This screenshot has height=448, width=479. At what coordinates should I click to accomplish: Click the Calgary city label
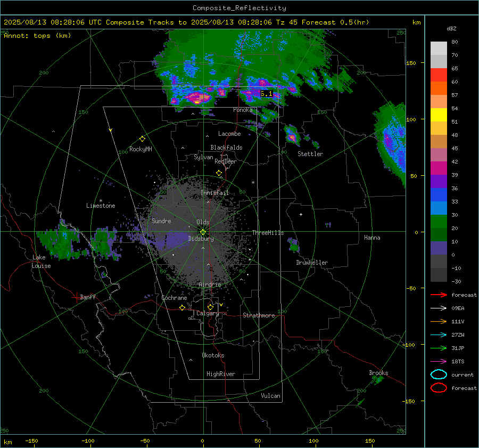[208, 313]
